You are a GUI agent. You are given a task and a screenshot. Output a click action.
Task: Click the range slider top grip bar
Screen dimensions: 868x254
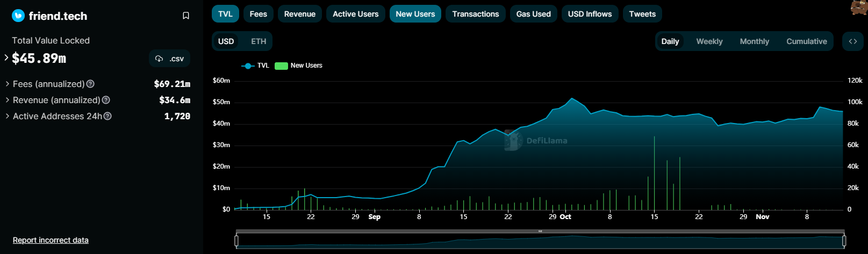540,231
